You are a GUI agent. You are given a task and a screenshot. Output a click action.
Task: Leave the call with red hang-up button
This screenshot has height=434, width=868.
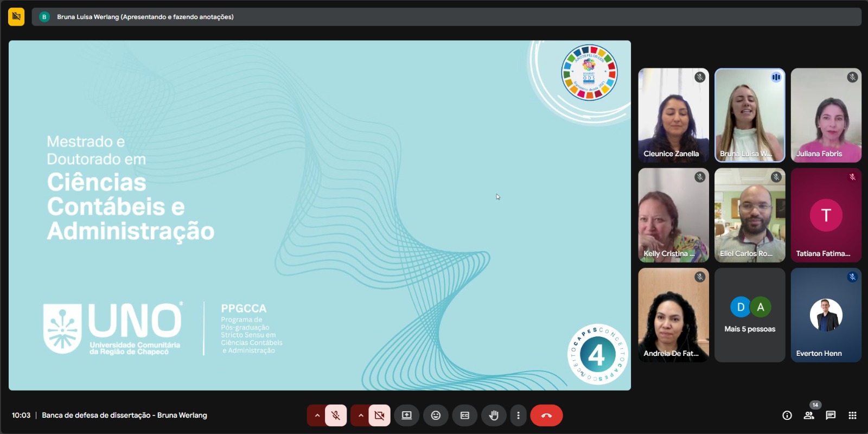(546, 416)
